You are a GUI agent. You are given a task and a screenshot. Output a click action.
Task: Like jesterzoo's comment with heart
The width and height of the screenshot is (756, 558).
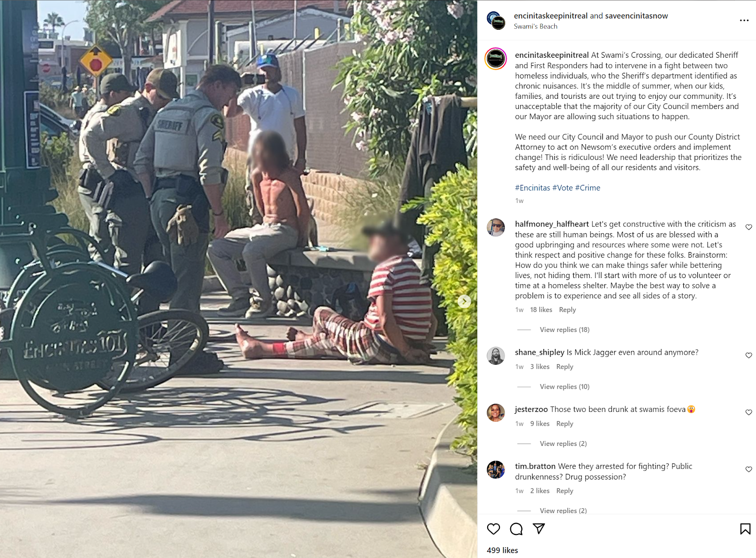(x=748, y=412)
